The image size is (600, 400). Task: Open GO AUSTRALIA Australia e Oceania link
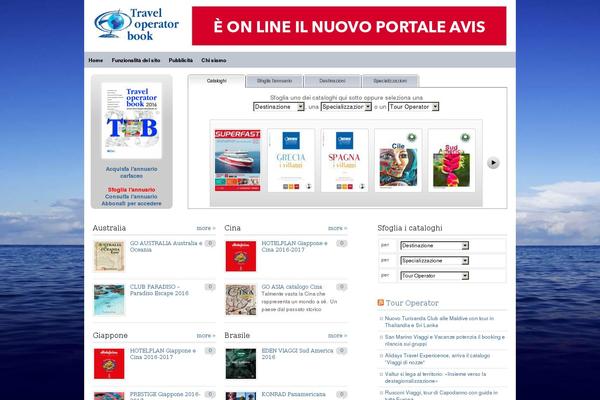(x=166, y=247)
